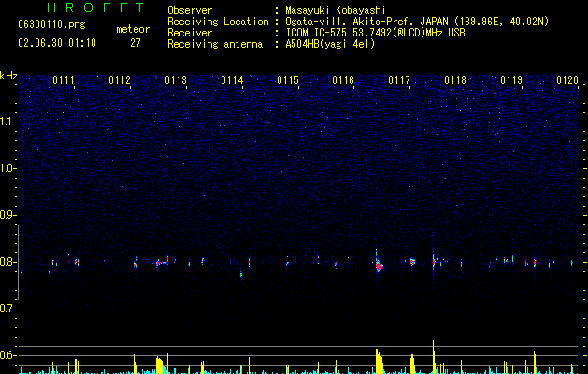Click the 1.1 kHz axis label
The image size is (588, 374).
7,122
